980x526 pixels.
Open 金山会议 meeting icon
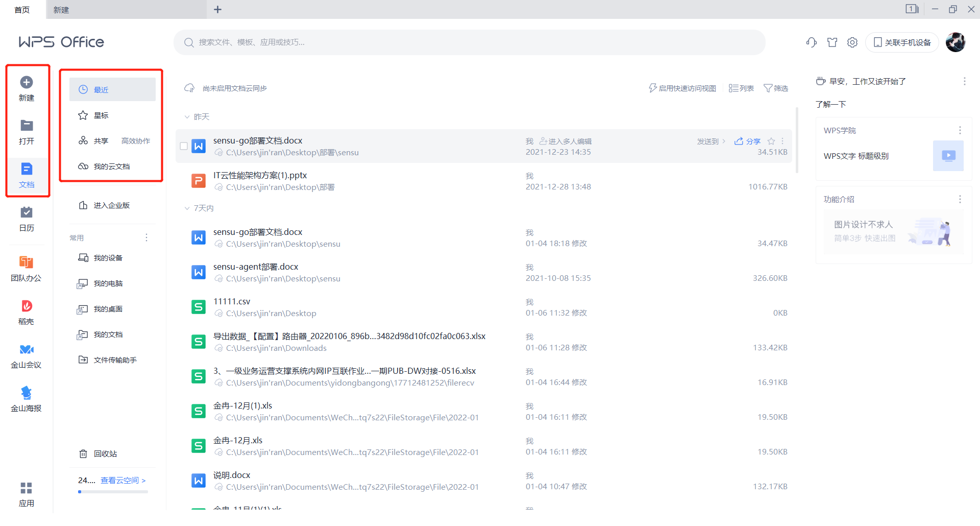[x=27, y=356]
